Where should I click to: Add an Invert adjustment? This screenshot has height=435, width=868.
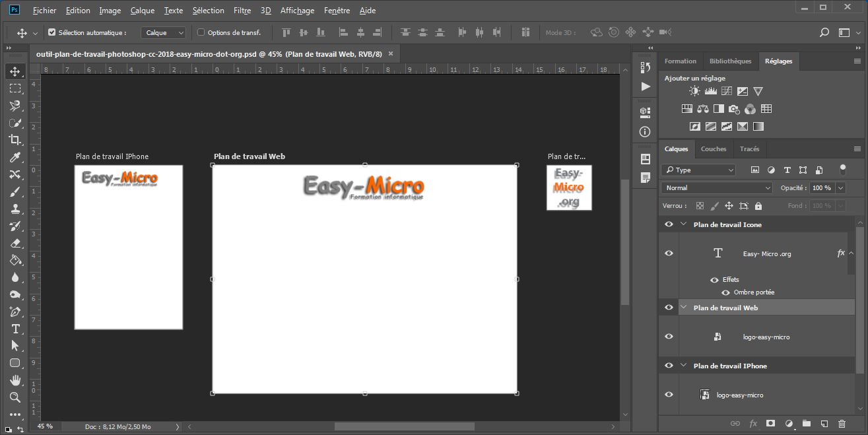click(694, 126)
